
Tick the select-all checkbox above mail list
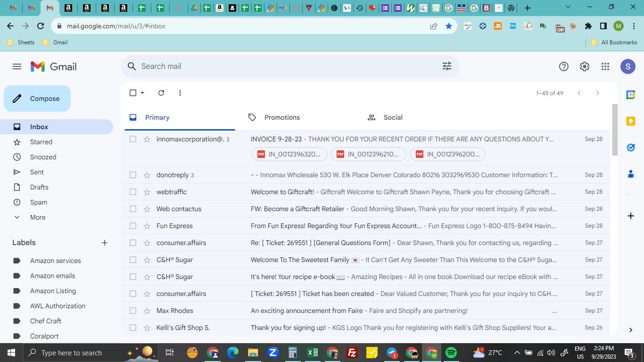[x=133, y=93]
